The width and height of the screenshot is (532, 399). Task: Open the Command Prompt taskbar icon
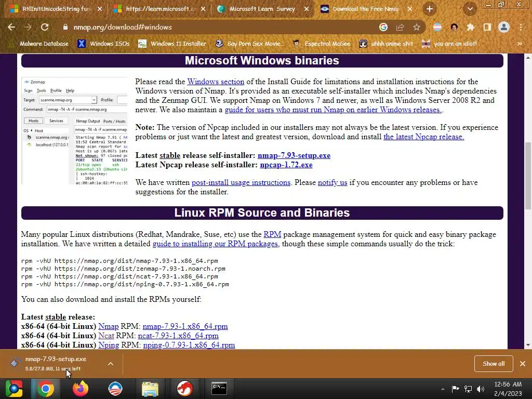pos(219,389)
